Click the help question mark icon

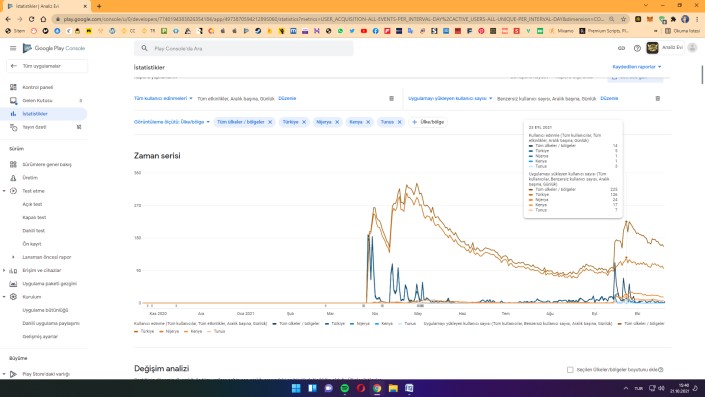[637, 48]
